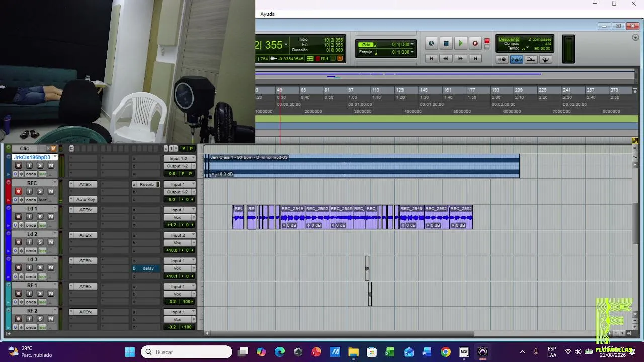
Task: Click the Fast Forward transport button
Action: [460, 58]
